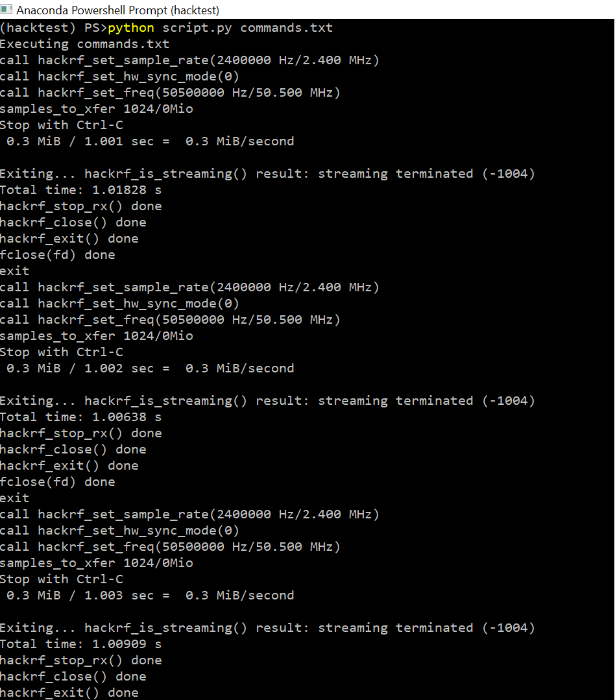Open the window control menu via title bar icon
This screenshot has width=615, height=700.
7,10
